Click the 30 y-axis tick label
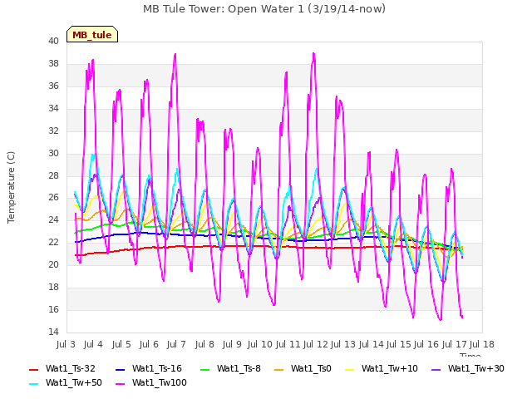The width and height of the screenshot is (532, 399). tap(53, 153)
